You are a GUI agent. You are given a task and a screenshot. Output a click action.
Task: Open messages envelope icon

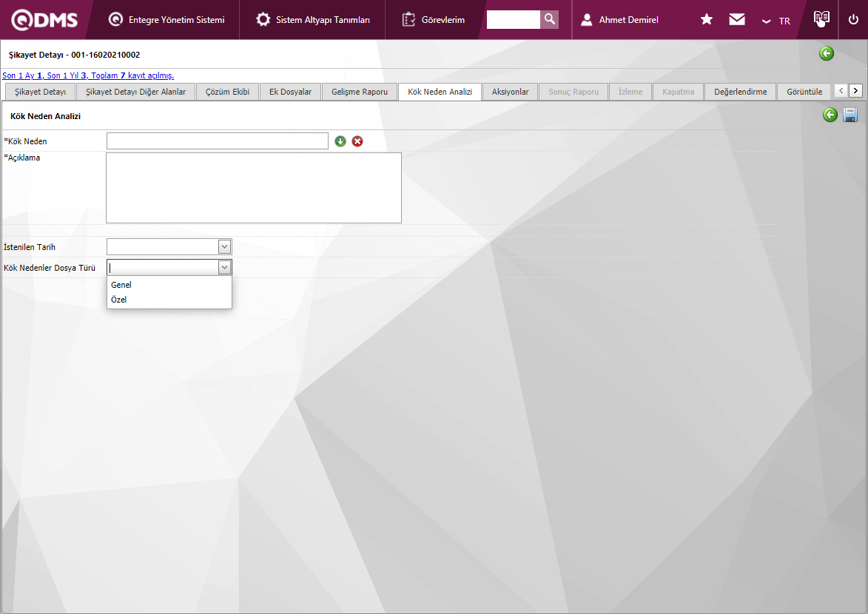(x=737, y=19)
